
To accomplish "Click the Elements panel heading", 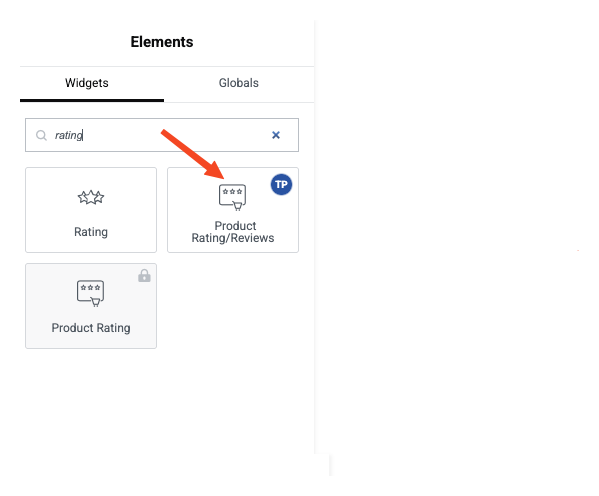I will [162, 42].
